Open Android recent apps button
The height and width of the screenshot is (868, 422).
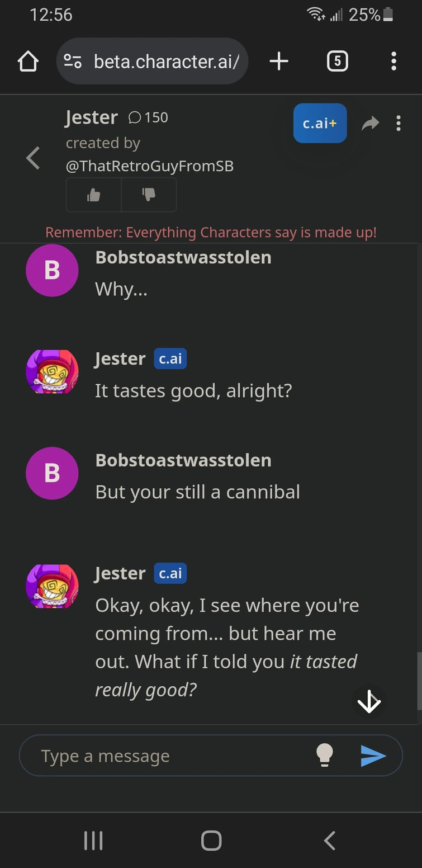pyautogui.click(x=93, y=841)
